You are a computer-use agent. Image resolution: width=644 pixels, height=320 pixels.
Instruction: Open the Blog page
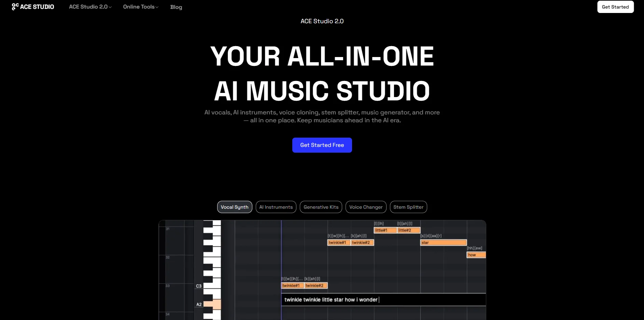pos(176,7)
